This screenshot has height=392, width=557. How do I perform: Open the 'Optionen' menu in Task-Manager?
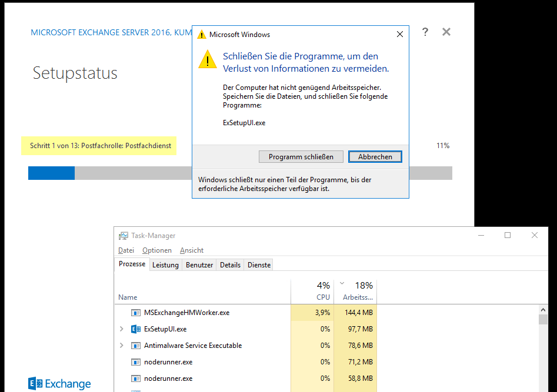tap(157, 250)
